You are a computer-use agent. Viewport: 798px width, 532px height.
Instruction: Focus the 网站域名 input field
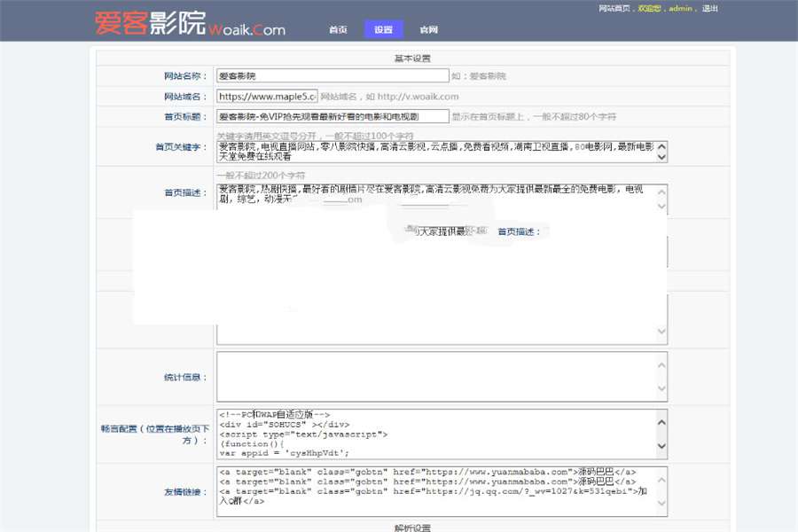pos(267,97)
